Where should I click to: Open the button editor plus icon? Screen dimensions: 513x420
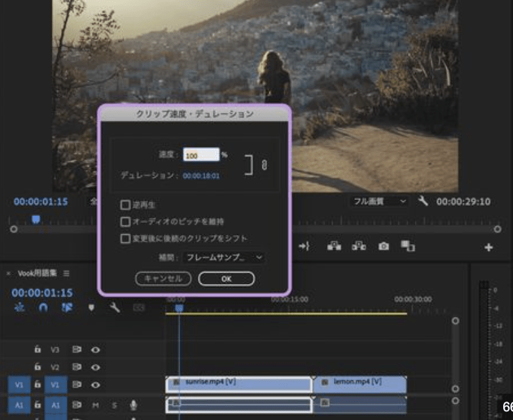(489, 247)
